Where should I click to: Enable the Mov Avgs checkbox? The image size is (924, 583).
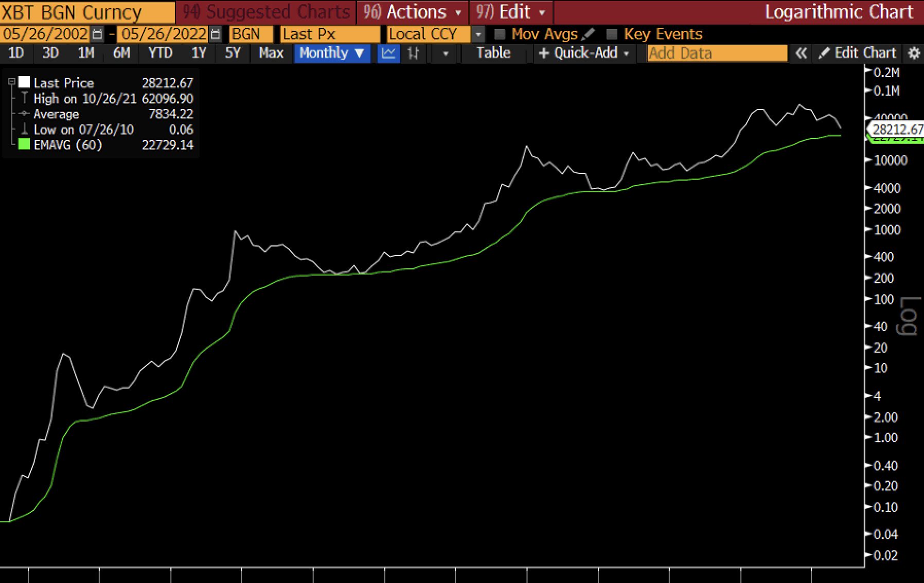499,34
